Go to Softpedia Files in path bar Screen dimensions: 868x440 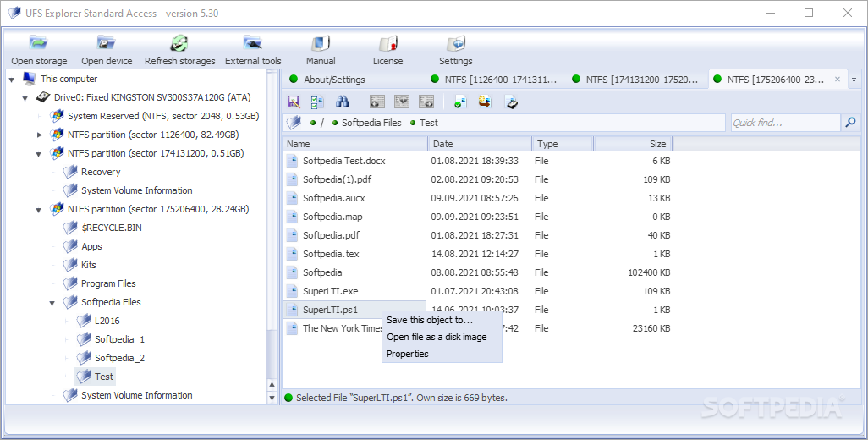(x=371, y=123)
